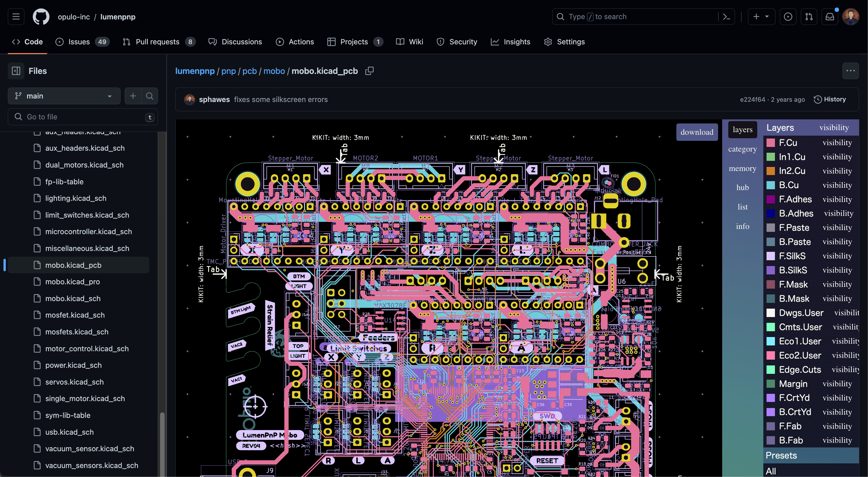Copy the file path next to mobo.kicad_pcb
The image size is (868, 477).
[369, 71]
